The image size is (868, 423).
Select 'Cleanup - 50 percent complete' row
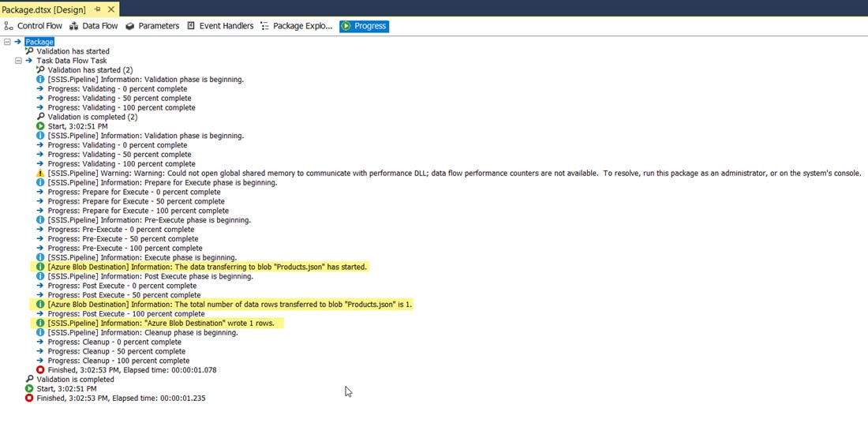click(116, 351)
